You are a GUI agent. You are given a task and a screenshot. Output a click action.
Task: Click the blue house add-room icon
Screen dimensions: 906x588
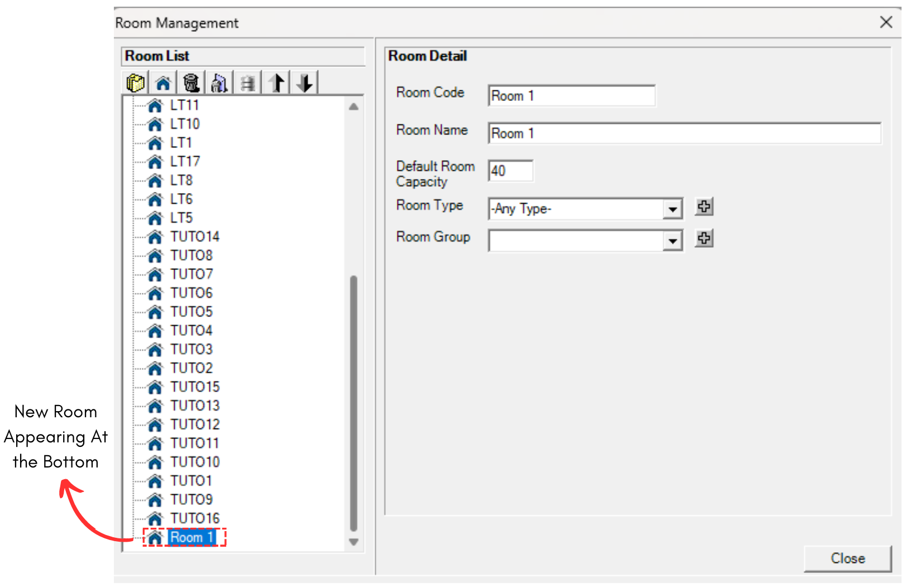coord(163,83)
